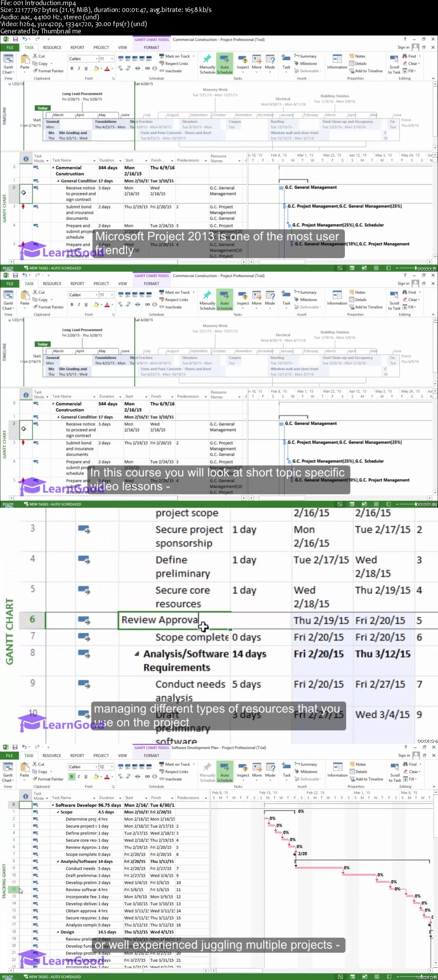The image size is (438, 980).
Task: Open Task Name column dropdown in Software Development Plan window
Action: click(x=94, y=798)
